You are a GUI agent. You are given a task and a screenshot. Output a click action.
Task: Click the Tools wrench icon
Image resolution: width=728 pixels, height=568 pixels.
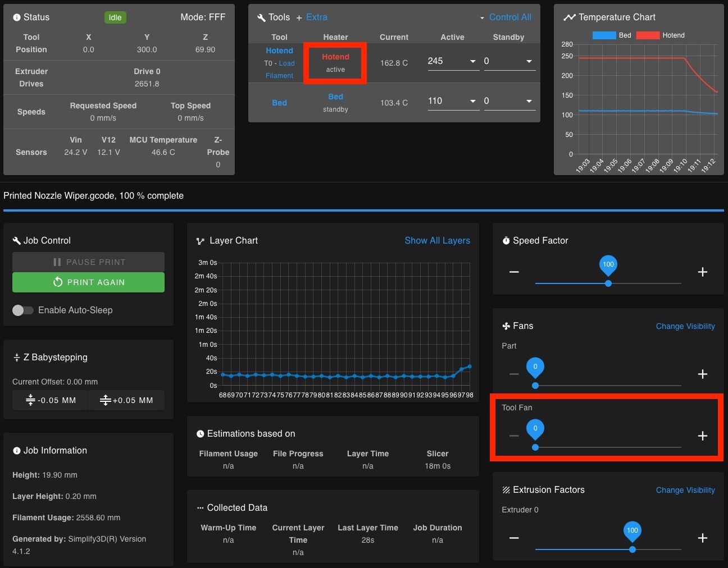point(261,17)
